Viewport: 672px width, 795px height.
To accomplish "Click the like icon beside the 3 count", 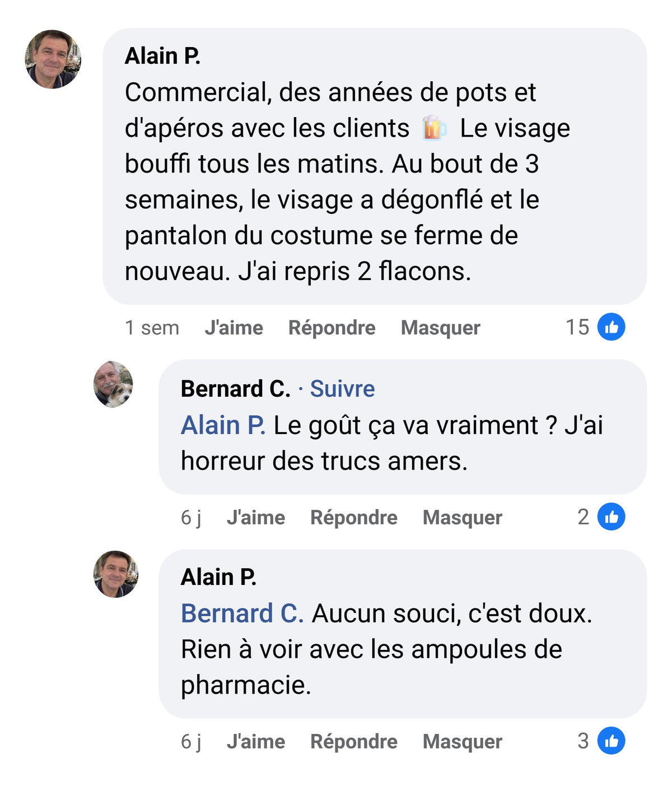I will pos(611,741).
